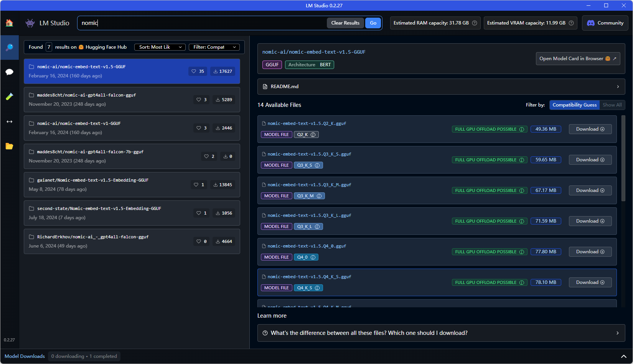Click nomic-ai/nomic-embed-text-v1.5-GGUF title in detail panel
Viewport: 633px width, 364px height.
(x=314, y=52)
